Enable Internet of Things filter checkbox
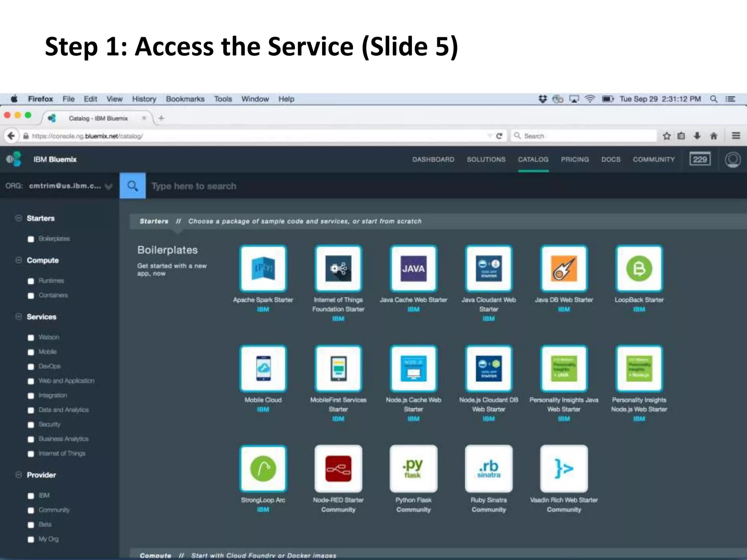Viewport: 747px width, 560px height. pos(31,454)
